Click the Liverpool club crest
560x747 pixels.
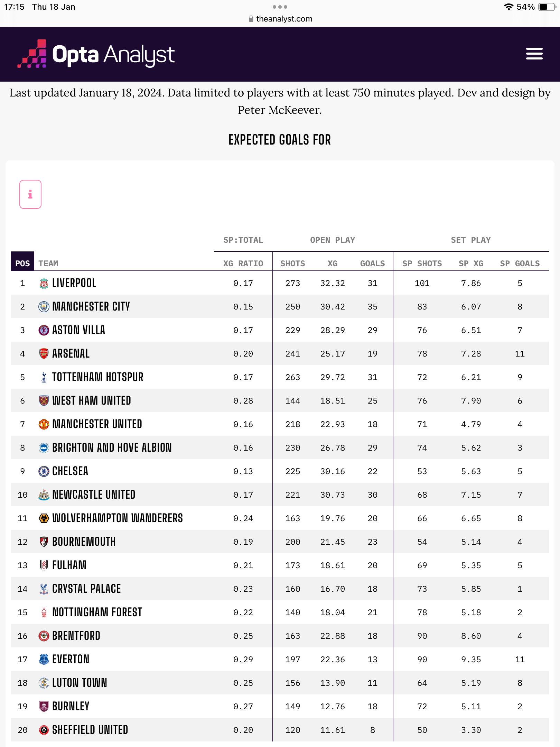(x=44, y=283)
